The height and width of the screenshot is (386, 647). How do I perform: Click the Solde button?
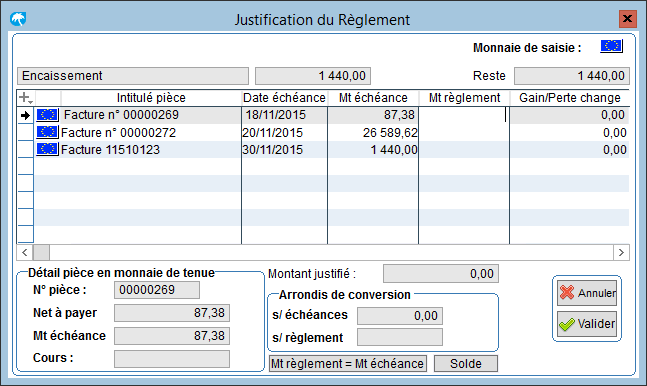466,364
